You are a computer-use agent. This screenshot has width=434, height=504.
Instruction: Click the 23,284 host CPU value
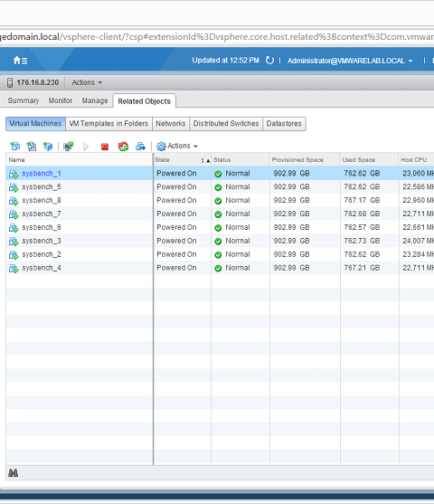418,254
